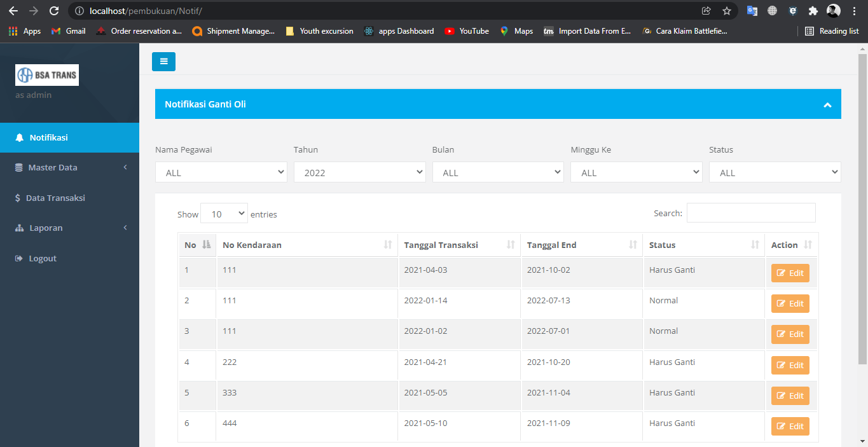868x447 pixels.
Task: Edit the row for vehicle 444
Action: tap(790, 426)
